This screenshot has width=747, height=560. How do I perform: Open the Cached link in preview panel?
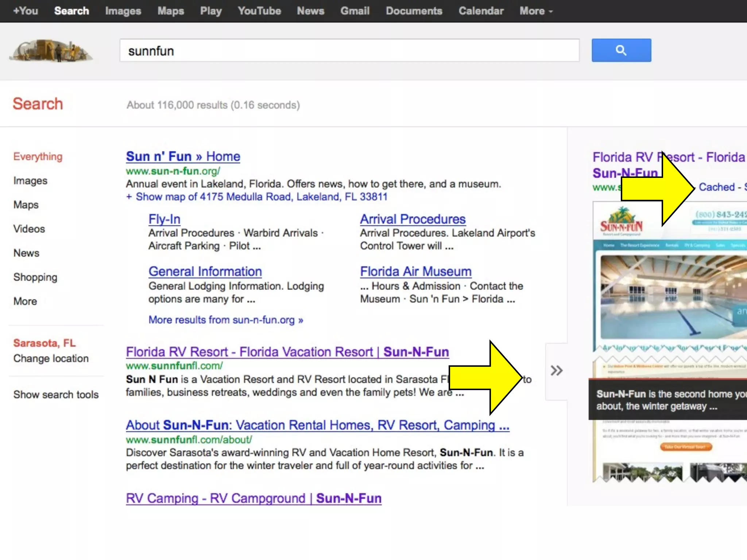pyautogui.click(x=716, y=187)
